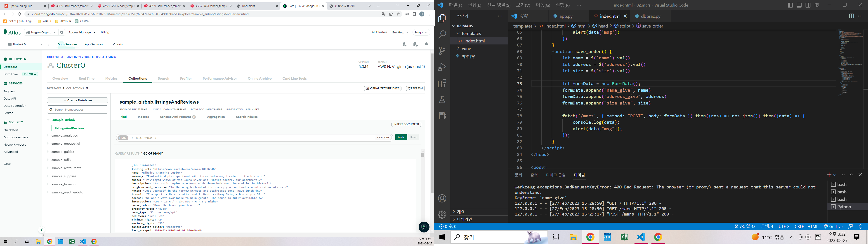The height and width of the screenshot is (246, 868).
Task: Open the terminal launch profile dropdown arrow
Action: tap(835, 175)
